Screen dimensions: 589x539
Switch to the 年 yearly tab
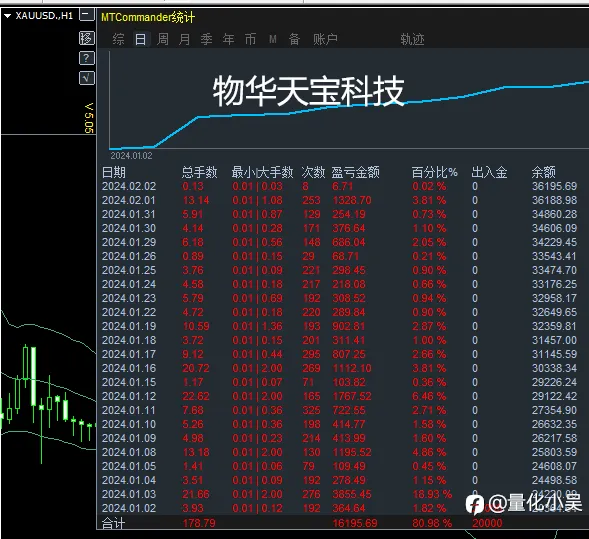(x=228, y=39)
